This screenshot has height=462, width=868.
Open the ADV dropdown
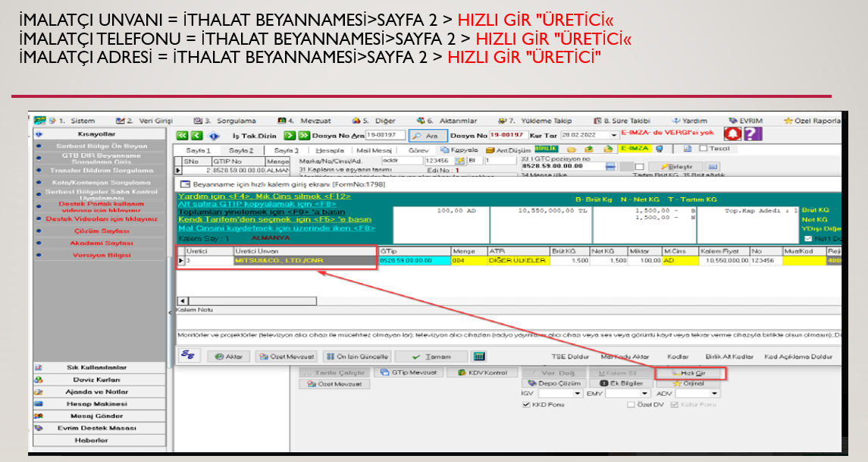(x=715, y=393)
